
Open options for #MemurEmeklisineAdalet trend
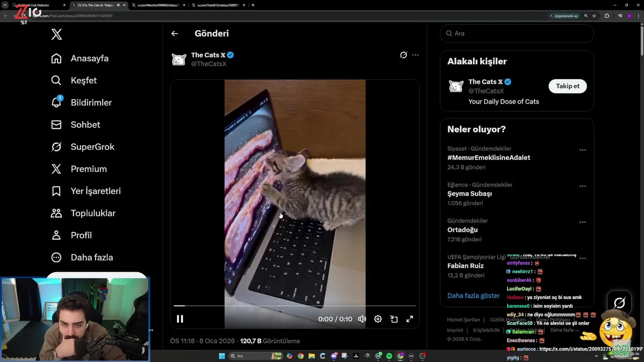pos(583,150)
